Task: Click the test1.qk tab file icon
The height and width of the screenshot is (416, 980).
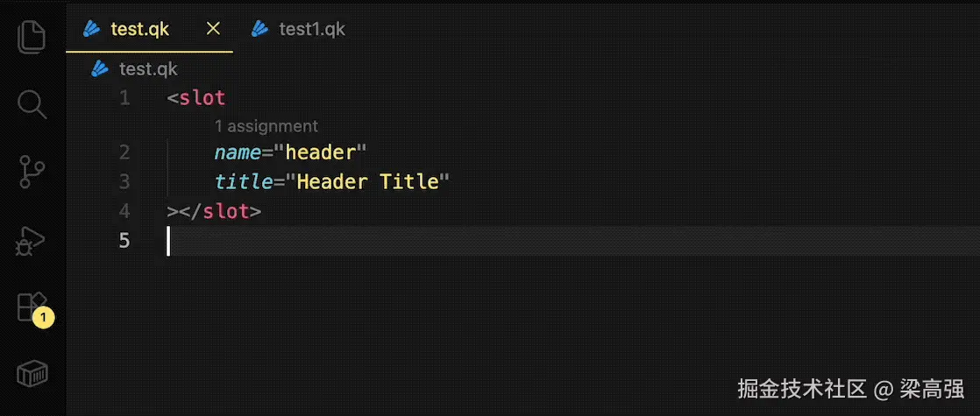Action: [x=260, y=29]
